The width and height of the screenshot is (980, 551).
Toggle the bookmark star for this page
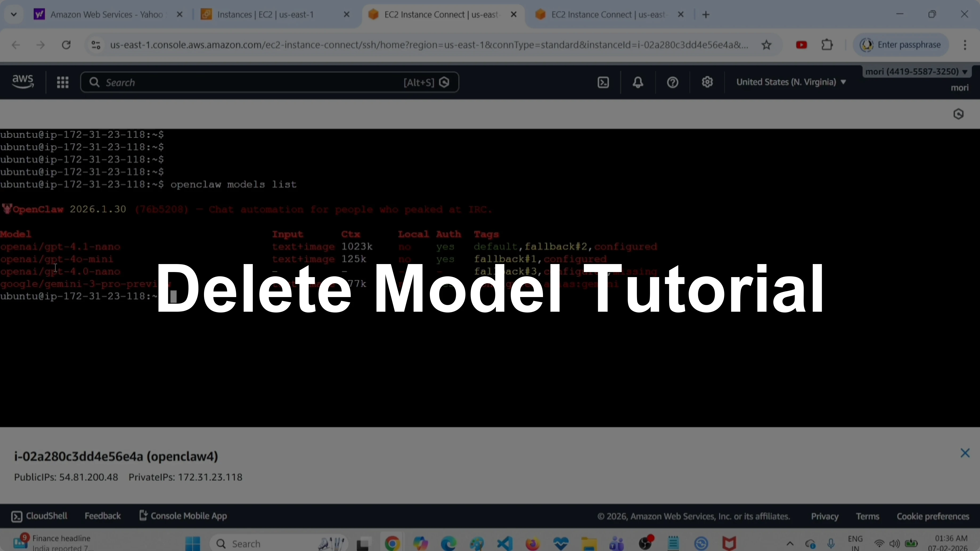[767, 44]
